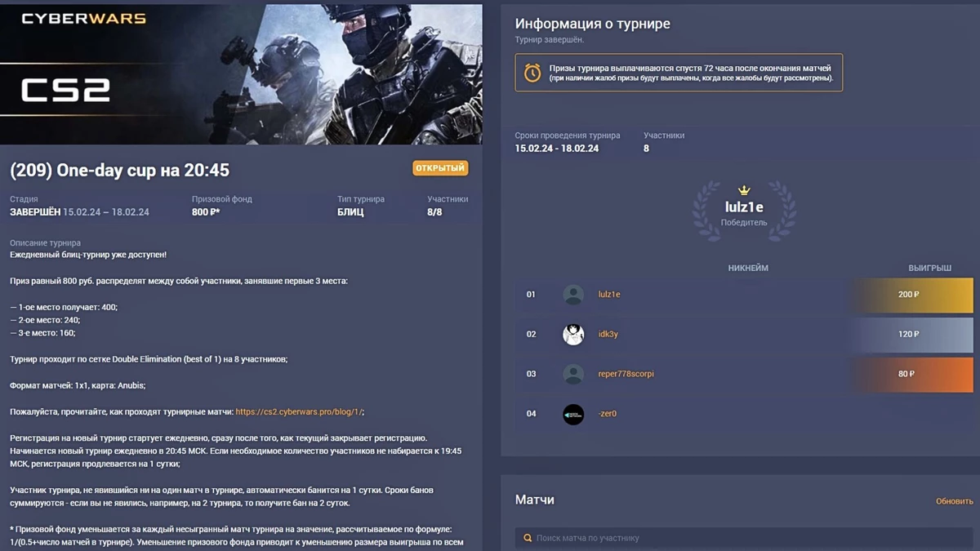Click the 80 ₽ bronze prize bar

pos(909,375)
